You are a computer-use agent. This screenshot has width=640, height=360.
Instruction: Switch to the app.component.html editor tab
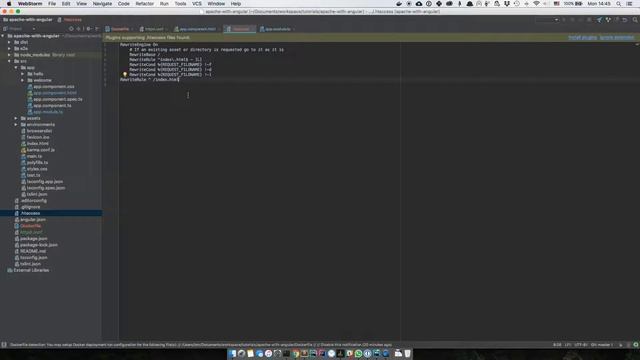197,29
